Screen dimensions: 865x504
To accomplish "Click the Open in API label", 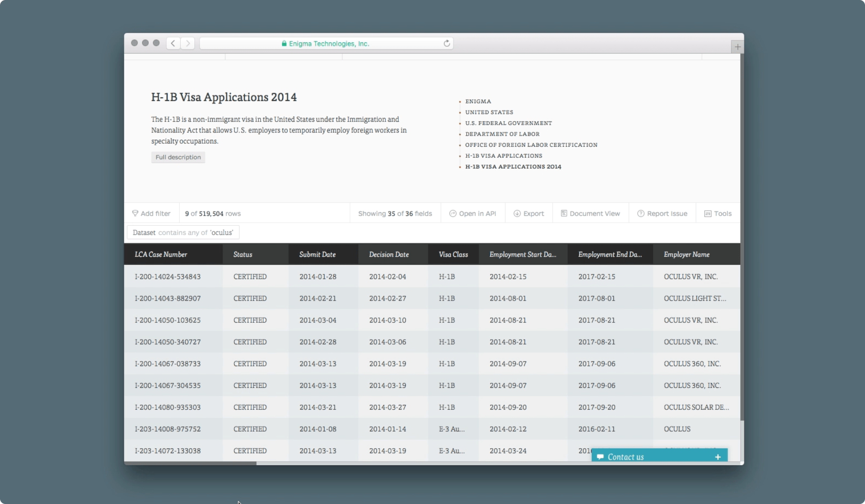I will (477, 214).
